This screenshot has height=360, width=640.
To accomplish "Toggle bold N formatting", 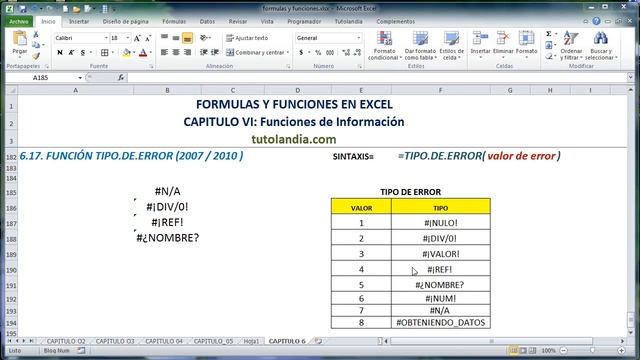I will pos(60,53).
